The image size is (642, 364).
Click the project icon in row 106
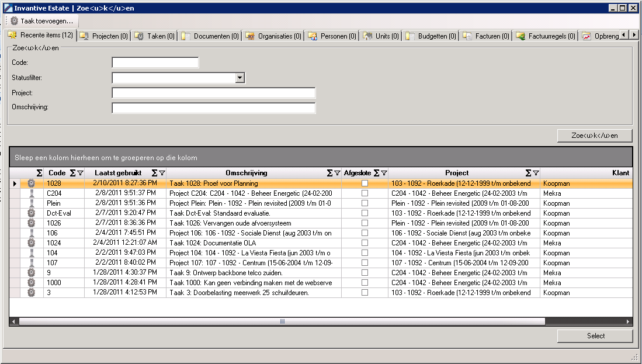[x=32, y=233]
